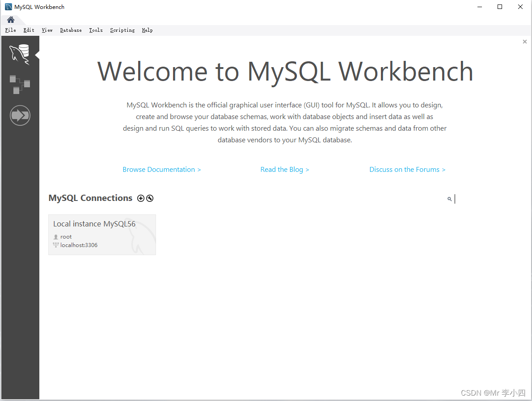This screenshot has height=401, width=532.
Task: Open the Home tab icon
Action: click(x=11, y=20)
